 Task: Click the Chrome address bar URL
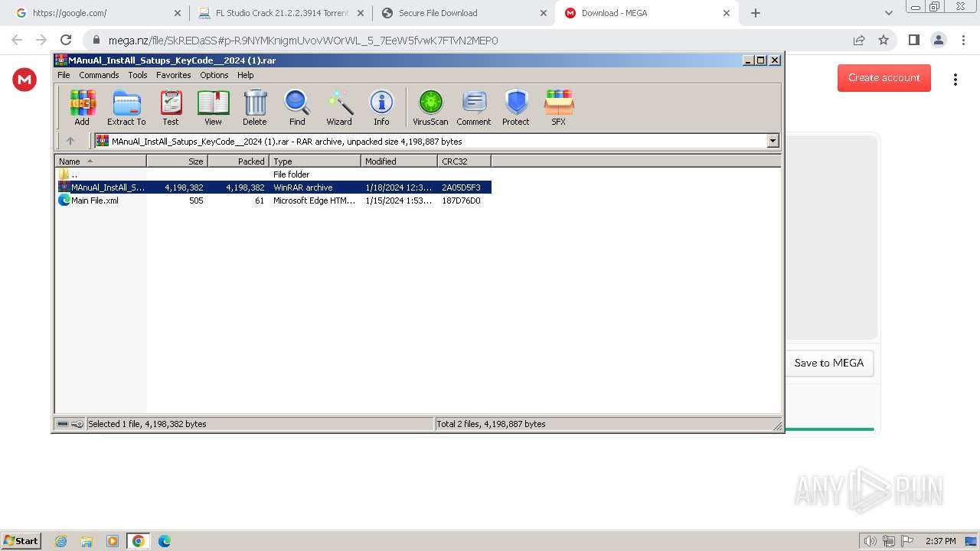[303, 41]
